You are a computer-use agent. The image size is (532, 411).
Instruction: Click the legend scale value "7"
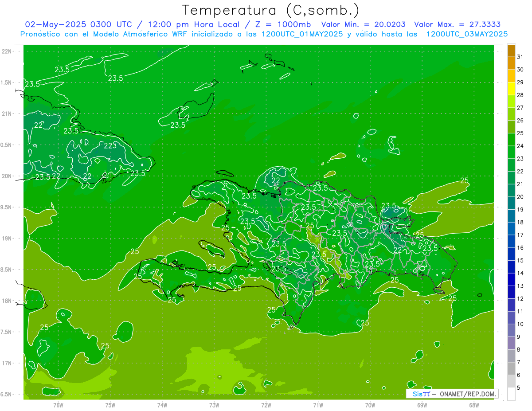(519, 362)
